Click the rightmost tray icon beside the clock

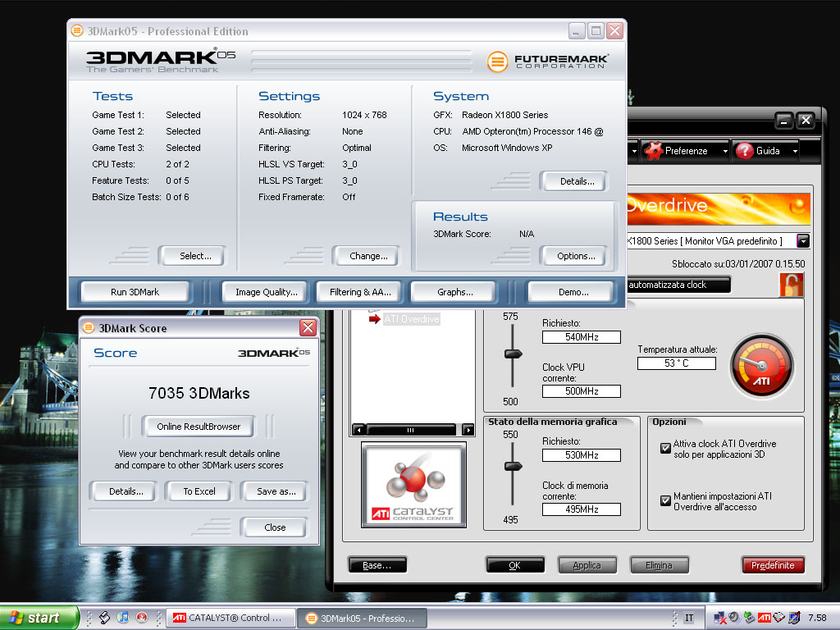[x=794, y=618]
